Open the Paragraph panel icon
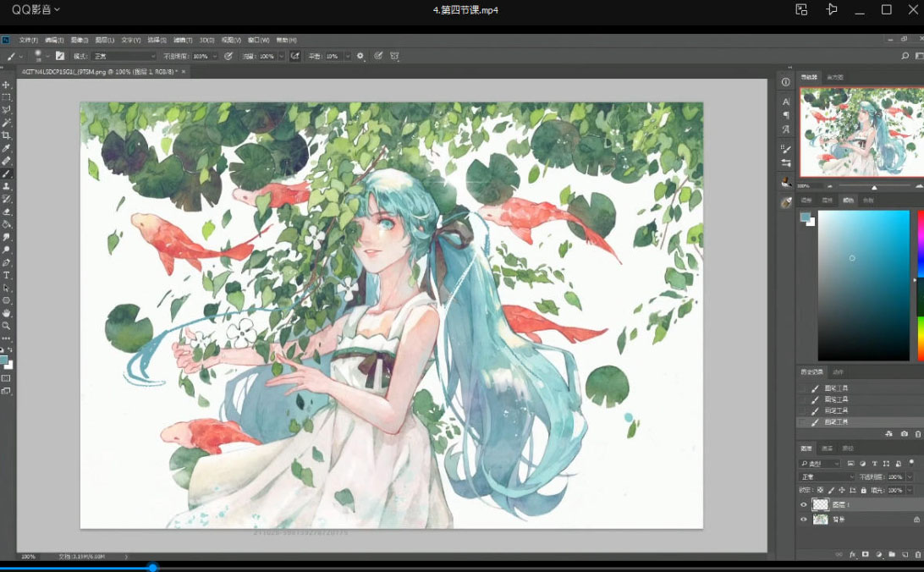This screenshot has width=924, height=572. (x=785, y=115)
